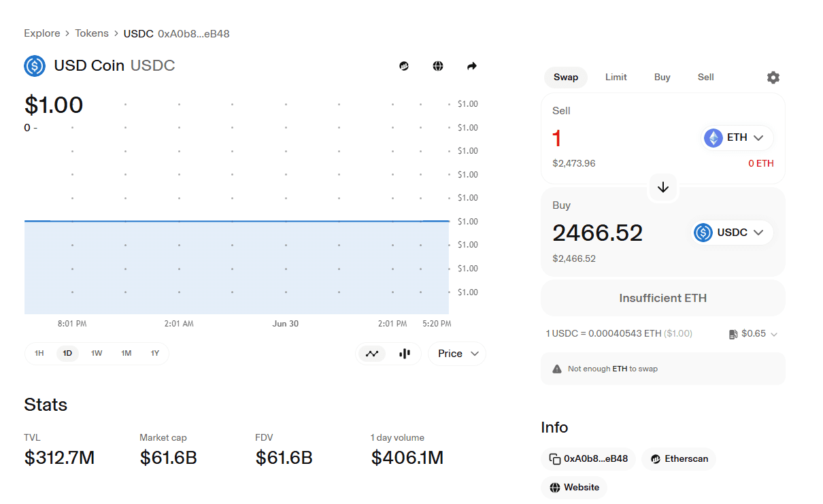
Task: Go to Tokens breadcrumb
Action: tap(92, 33)
